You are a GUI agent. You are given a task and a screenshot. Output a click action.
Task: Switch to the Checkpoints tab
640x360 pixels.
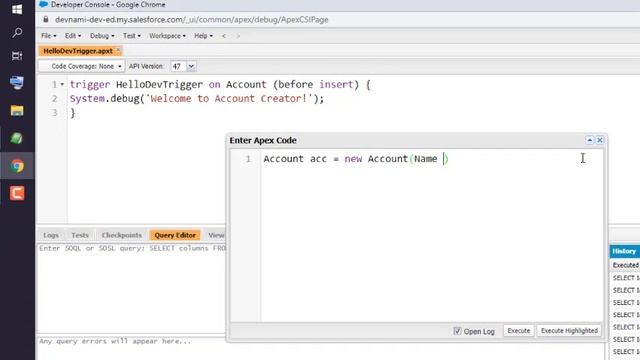tap(122, 235)
